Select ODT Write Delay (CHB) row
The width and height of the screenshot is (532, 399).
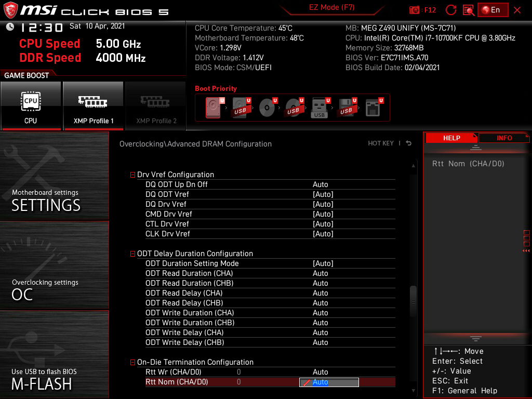pos(270,342)
